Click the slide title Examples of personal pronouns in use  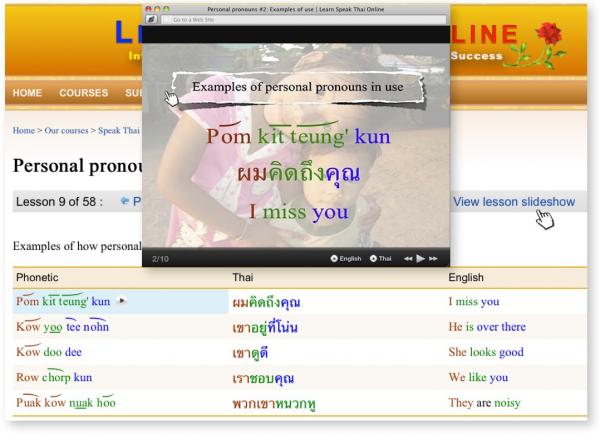[x=298, y=87]
